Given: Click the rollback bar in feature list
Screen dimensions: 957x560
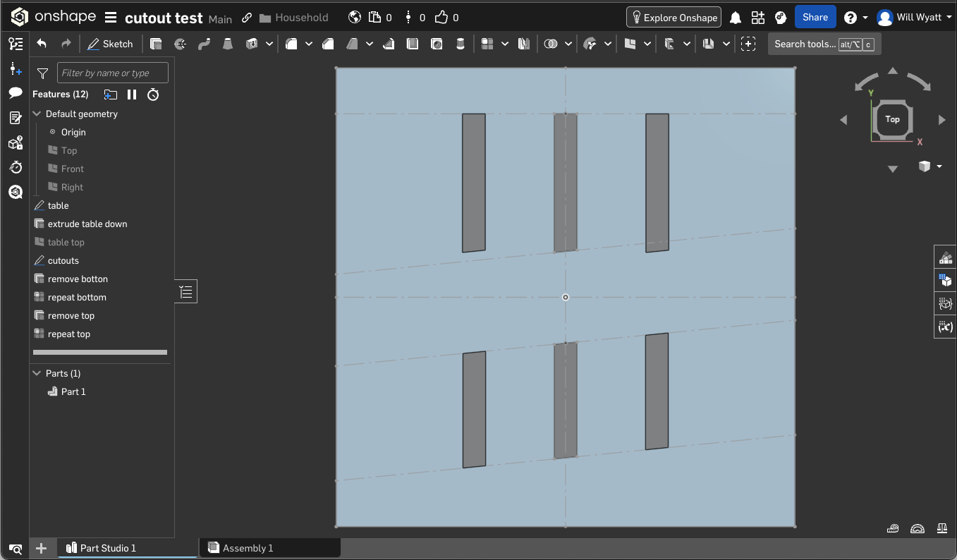Looking at the screenshot, I should [100, 353].
